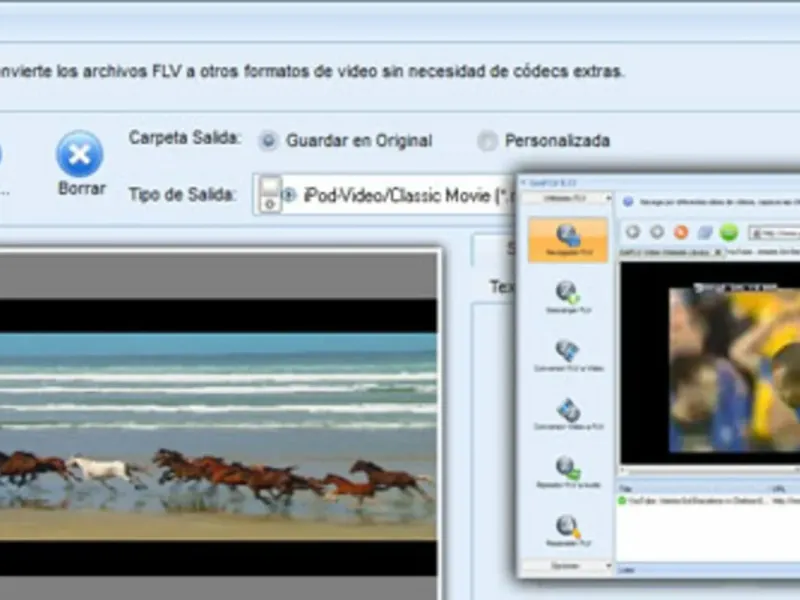This screenshot has height=600, width=800.
Task: Select the Personalizada output folder option
Action: [x=487, y=141]
